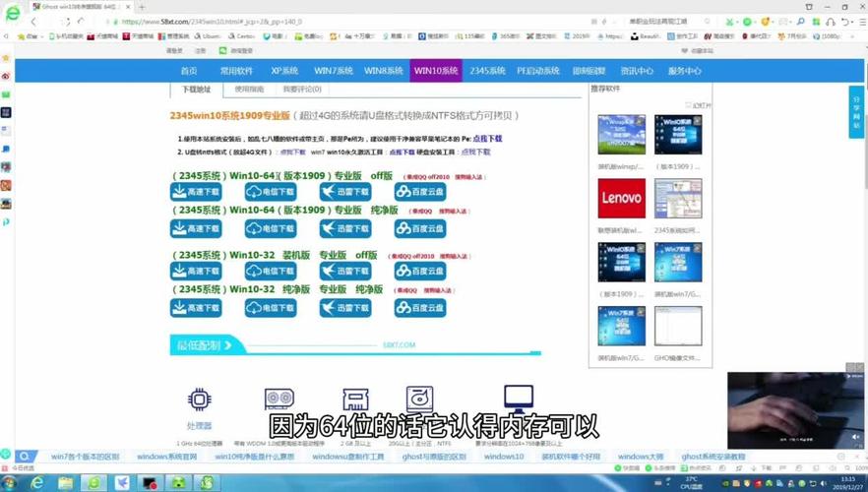This screenshot has height=492, width=868.
Task: Open the browser hamburger menu
Action: (862, 22)
